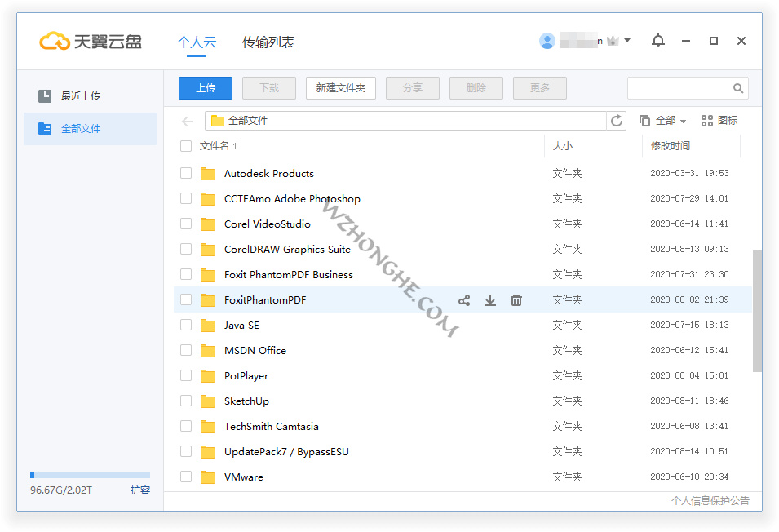This screenshot has width=779, height=532.
Task: Click 扩容 to expand storage capacity
Action: coord(139,491)
